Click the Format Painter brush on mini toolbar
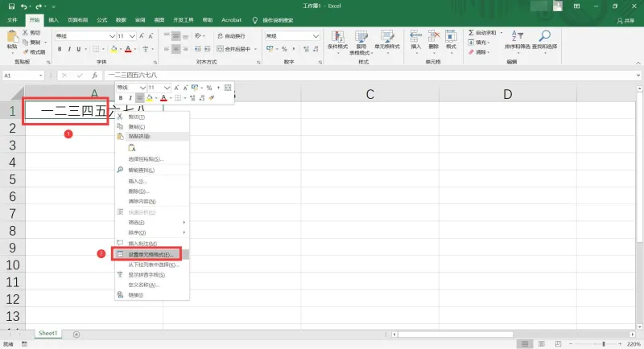 [212, 97]
